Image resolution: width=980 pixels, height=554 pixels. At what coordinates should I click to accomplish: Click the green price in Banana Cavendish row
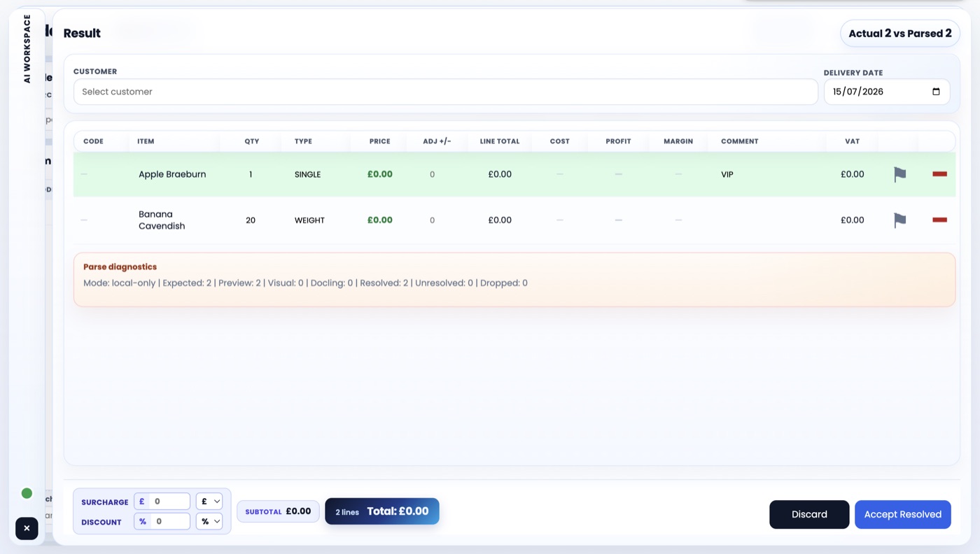click(x=380, y=220)
